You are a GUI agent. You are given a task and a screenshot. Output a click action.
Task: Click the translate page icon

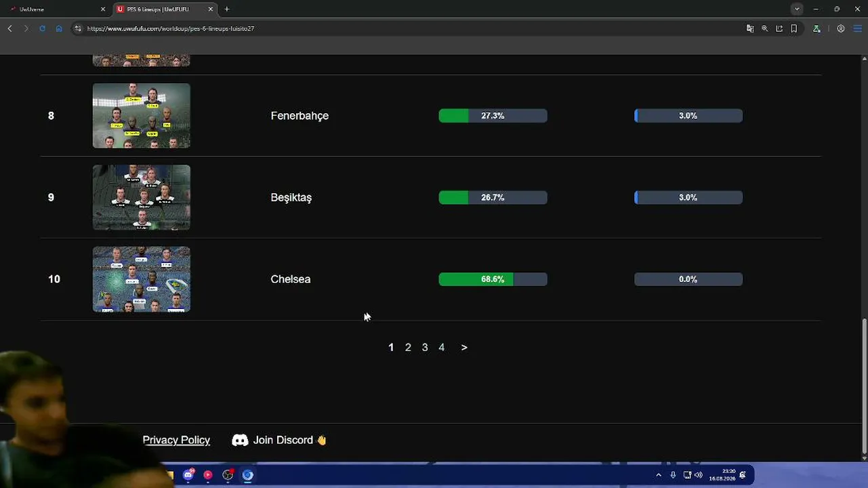click(750, 28)
